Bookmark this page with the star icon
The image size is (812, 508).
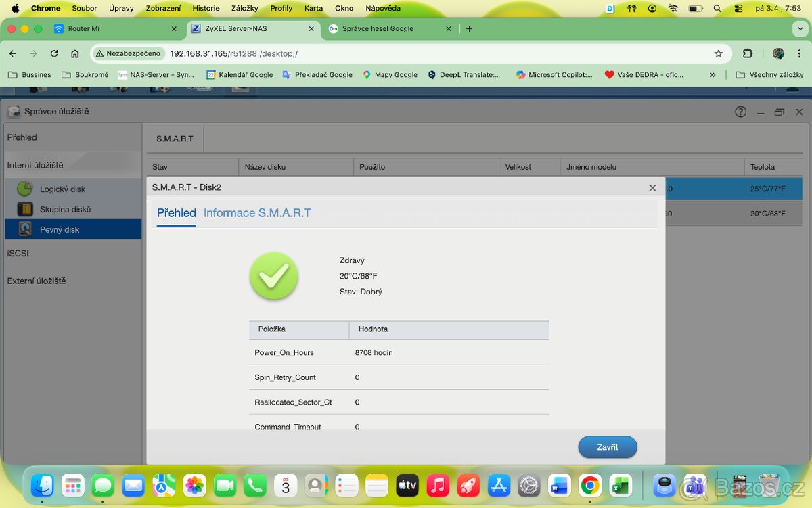[x=718, y=53]
